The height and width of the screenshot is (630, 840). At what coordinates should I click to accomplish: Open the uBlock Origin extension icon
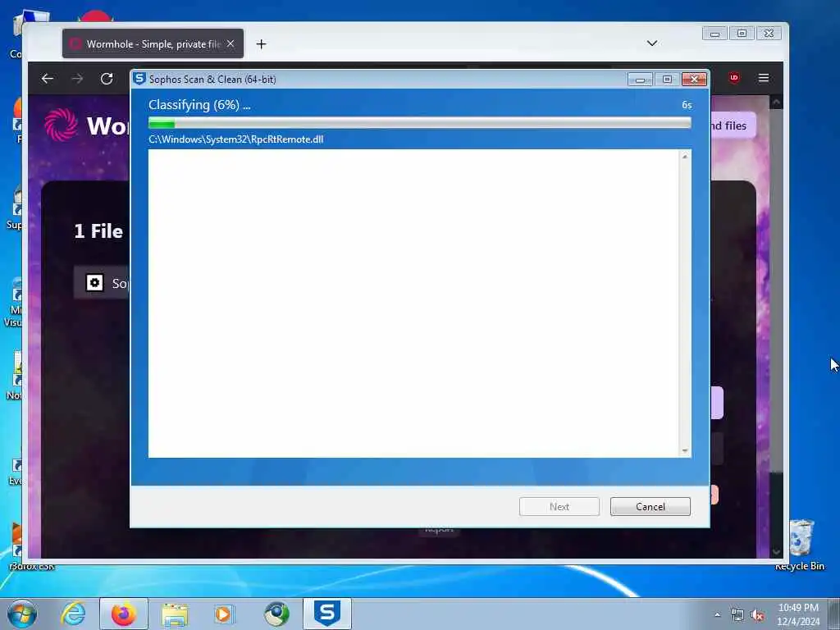click(734, 78)
